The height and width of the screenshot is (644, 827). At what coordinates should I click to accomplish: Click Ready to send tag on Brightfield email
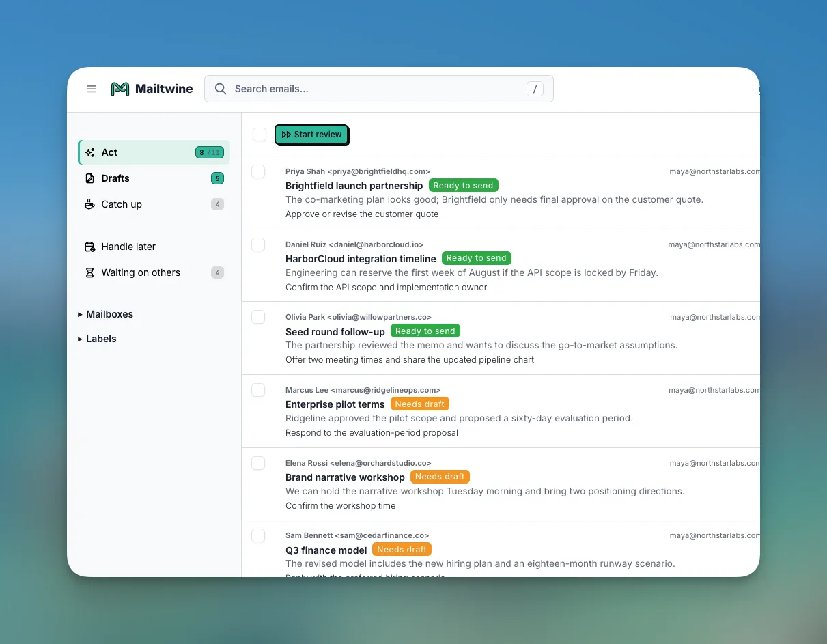click(463, 186)
